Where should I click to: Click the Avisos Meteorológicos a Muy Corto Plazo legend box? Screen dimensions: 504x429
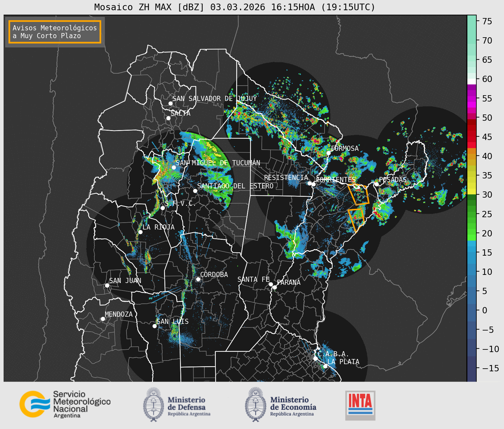click(55, 32)
